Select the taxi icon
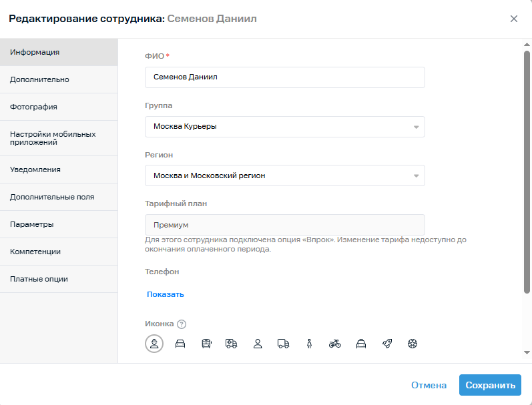 [x=361, y=344]
